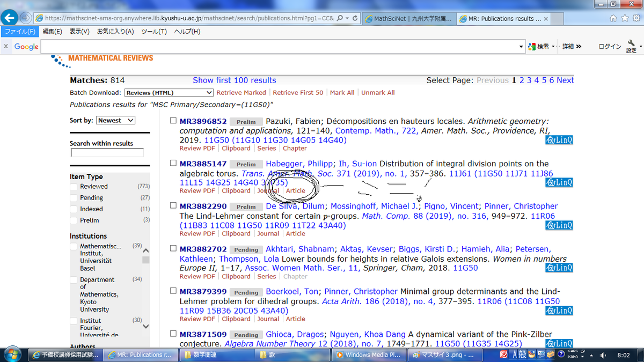The height and width of the screenshot is (362, 644).
Task: Click the Google toolbar search input
Action: pos(280,47)
